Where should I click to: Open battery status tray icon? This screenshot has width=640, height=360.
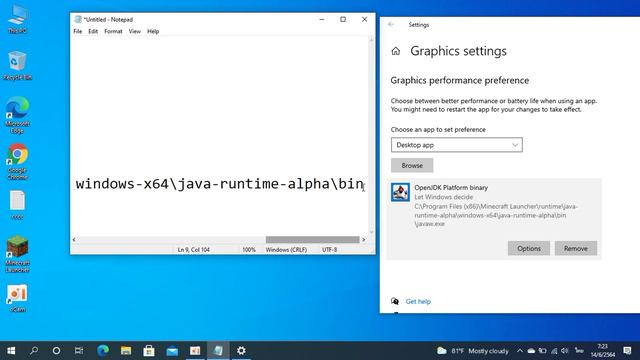[x=542, y=351]
